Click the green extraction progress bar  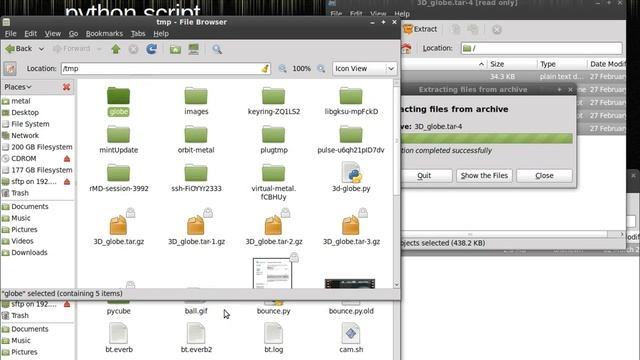point(487,138)
